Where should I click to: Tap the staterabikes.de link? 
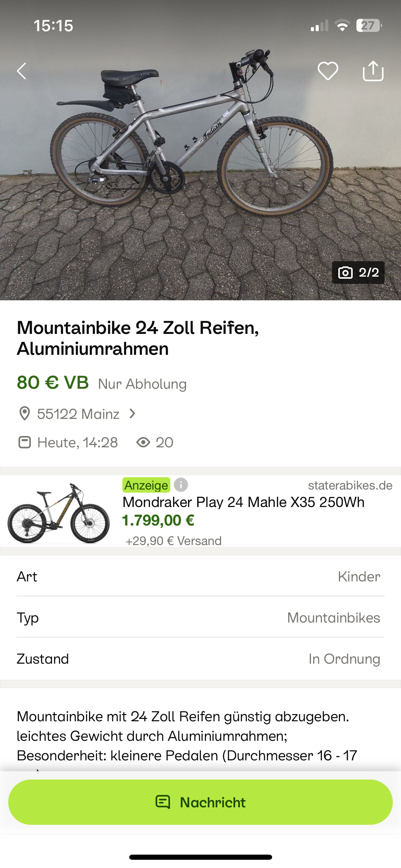pos(350,485)
